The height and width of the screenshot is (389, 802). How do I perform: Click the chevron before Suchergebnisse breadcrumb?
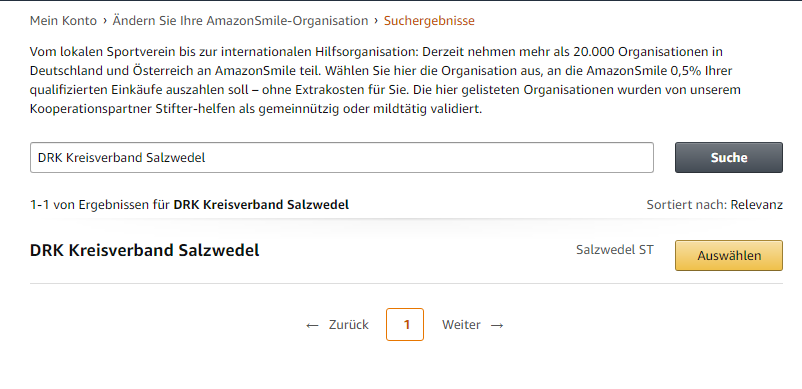coord(376,21)
